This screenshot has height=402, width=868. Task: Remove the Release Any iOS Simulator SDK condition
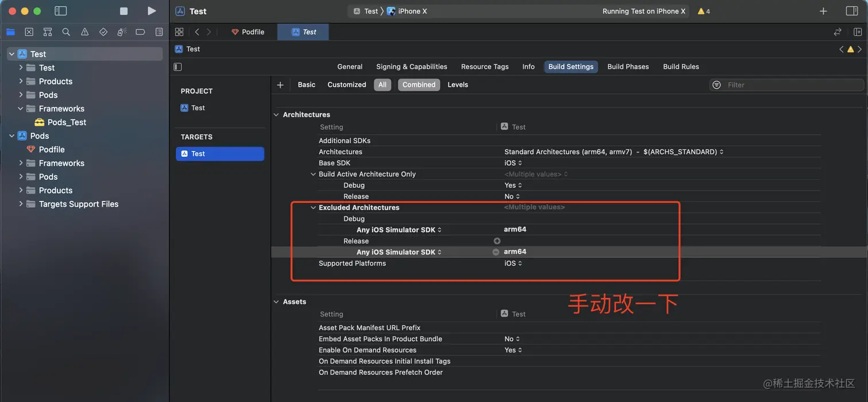[x=495, y=252]
